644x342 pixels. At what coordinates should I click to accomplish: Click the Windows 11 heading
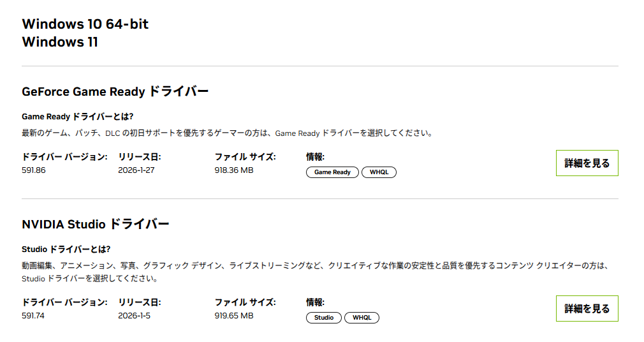click(60, 43)
